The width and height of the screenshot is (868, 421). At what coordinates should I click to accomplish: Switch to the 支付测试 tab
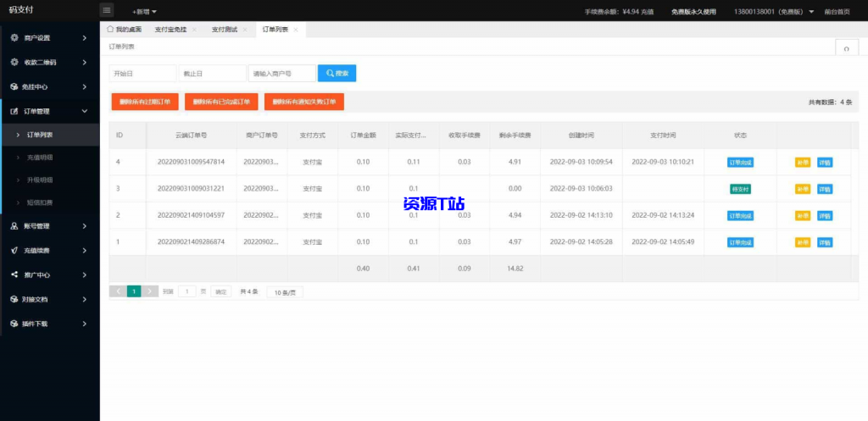(224, 30)
